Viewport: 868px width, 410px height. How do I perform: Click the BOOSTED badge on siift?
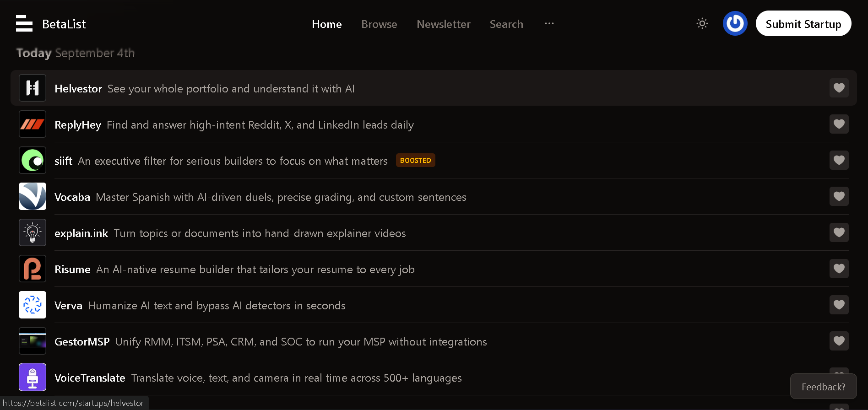416,160
